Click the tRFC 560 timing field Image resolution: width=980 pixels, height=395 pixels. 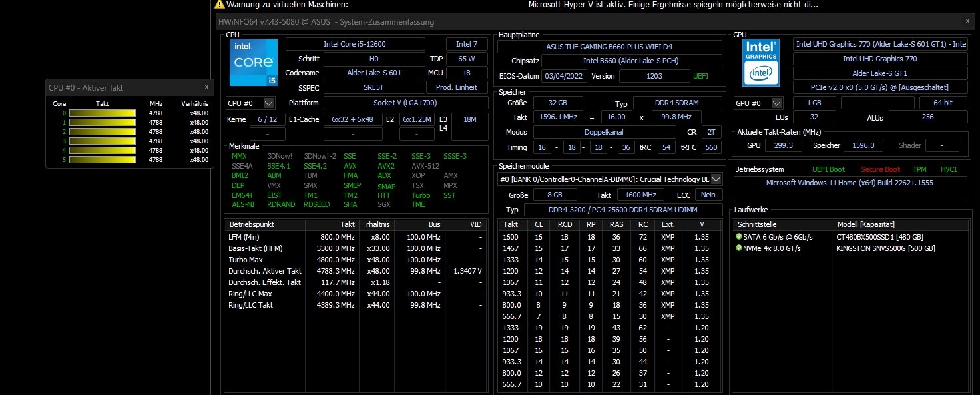click(x=712, y=147)
